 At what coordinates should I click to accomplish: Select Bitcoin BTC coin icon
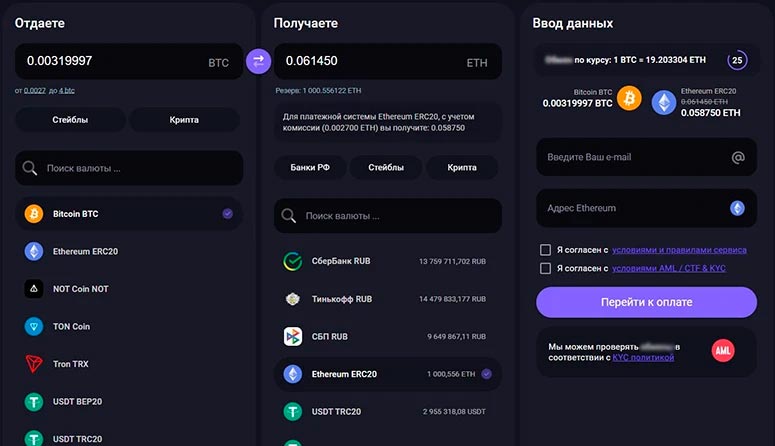(34, 214)
